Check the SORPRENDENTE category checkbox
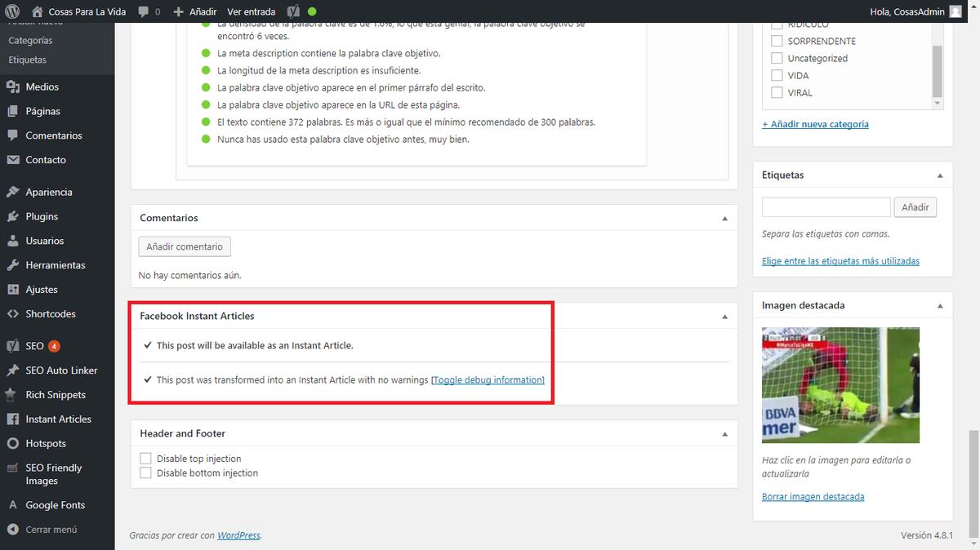The width and height of the screenshot is (980, 550). 777,41
